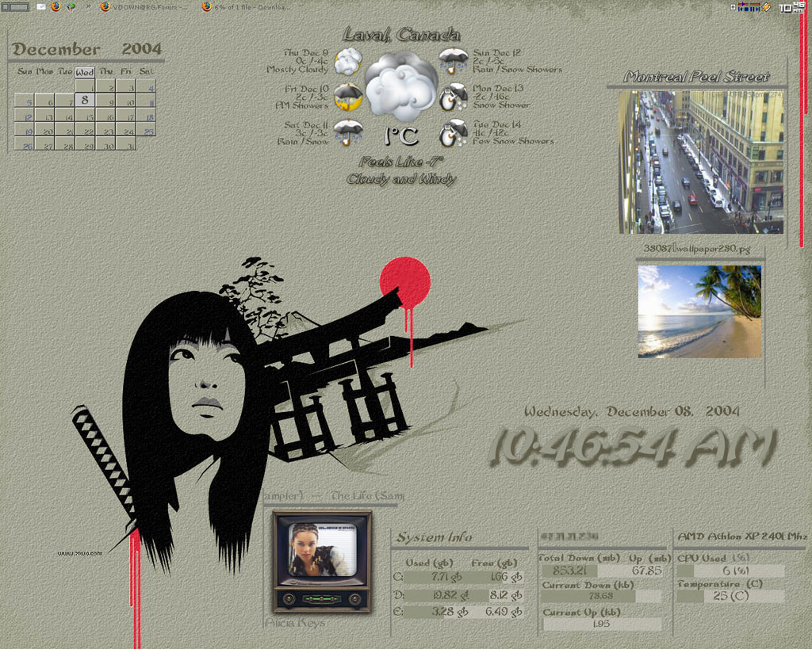Click the 10:46 am taskbar clock
Screen dimensions: 812x649
[792, 7]
